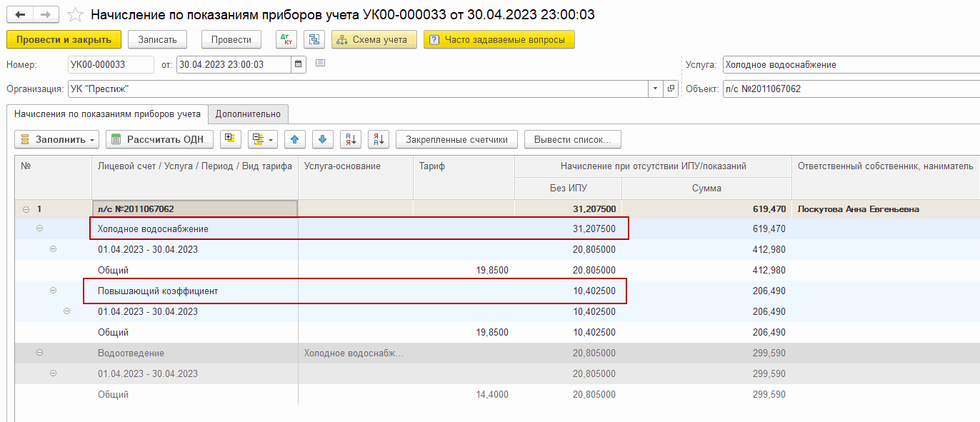Focus the Номер field УК00-000033
980x422 pixels.
pyautogui.click(x=111, y=64)
